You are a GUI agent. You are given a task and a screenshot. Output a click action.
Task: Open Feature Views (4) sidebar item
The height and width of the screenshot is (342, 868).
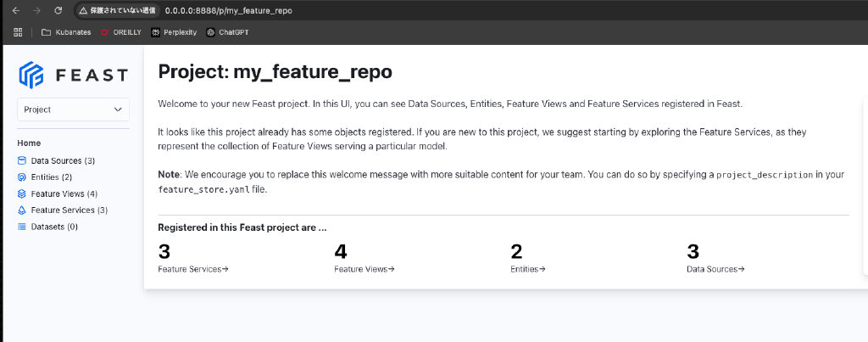tap(64, 193)
